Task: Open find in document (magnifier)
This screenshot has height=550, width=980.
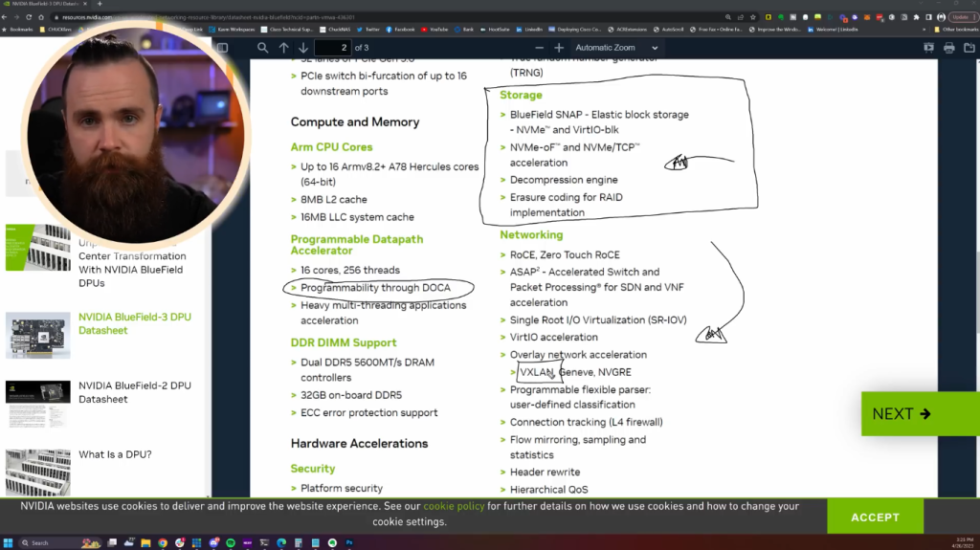Action: (262, 48)
